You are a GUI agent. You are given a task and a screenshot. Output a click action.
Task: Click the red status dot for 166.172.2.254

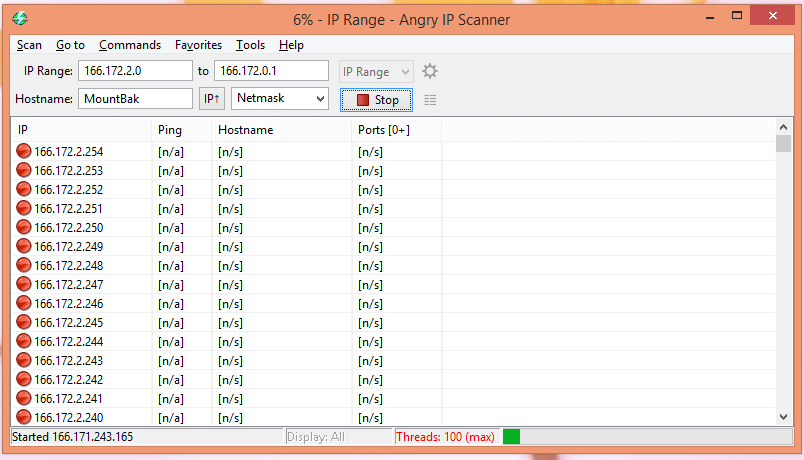[x=24, y=151]
